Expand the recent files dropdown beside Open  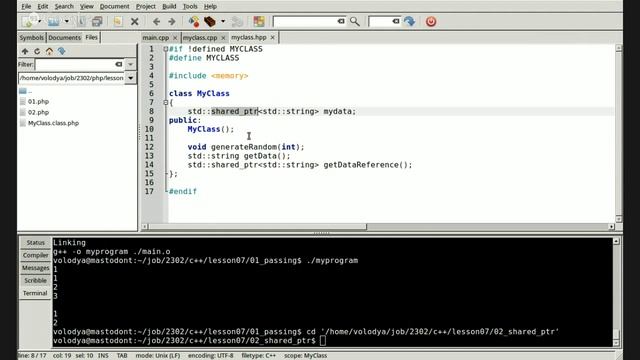coord(67,21)
